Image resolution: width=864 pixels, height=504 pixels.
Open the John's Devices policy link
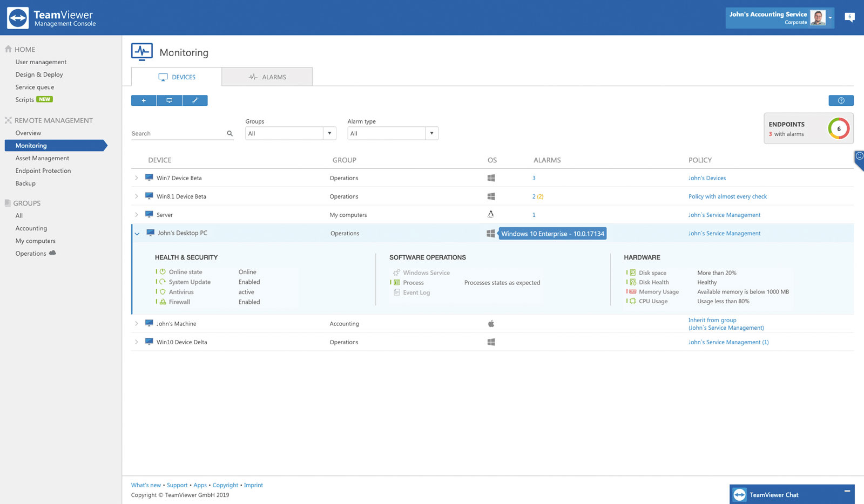707,178
